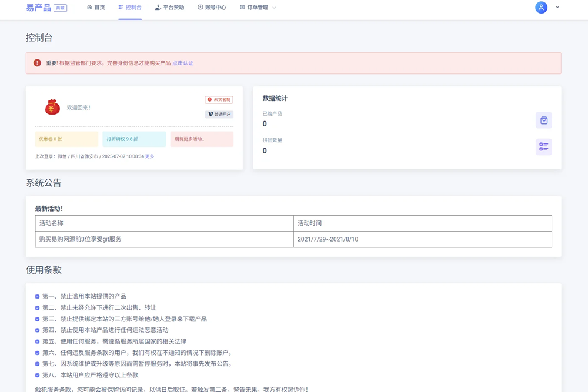Viewport: 588px width, 392px height.
Task: Click the yellow 优惠卷 0 张 tag
Action: (x=66, y=139)
